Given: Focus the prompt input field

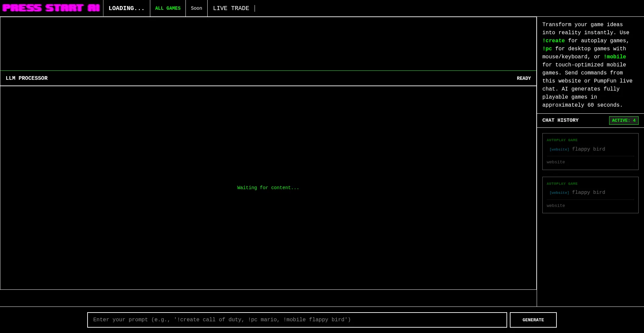Looking at the screenshot, I should coord(297,320).
